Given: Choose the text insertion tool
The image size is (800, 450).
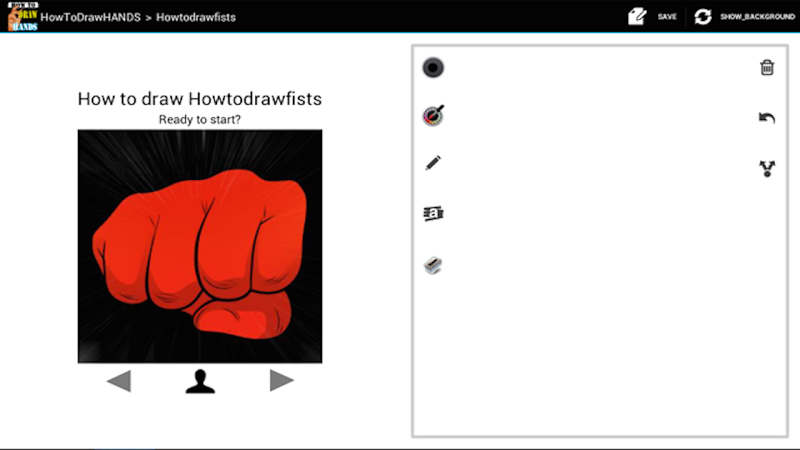Looking at the screenshot, I should (x=433, y=213).
